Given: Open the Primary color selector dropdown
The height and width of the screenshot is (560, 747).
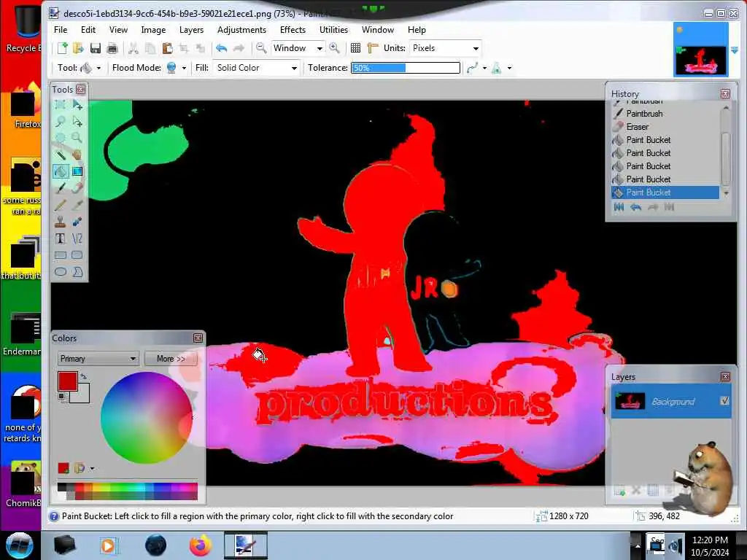Looking at the screenshot, I should point(98,359).
